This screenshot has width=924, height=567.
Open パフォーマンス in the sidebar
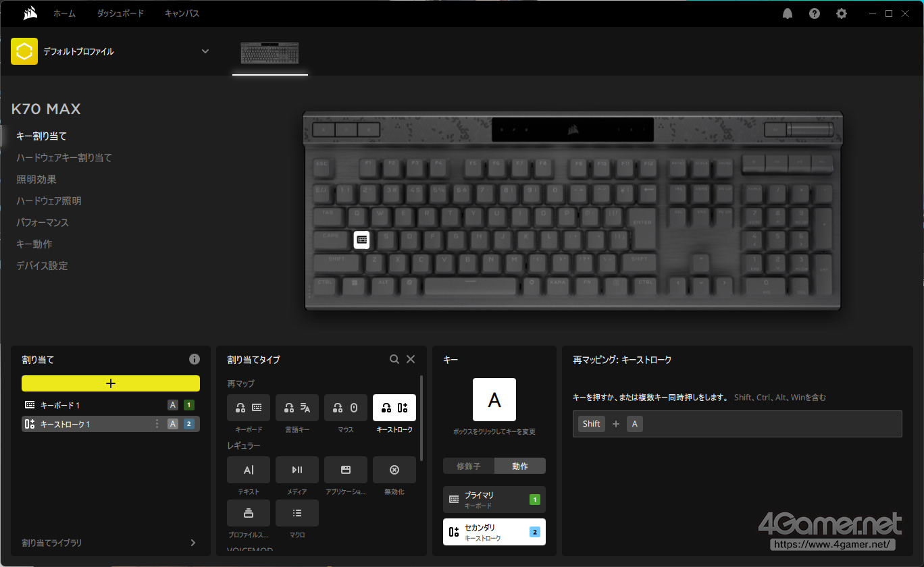click(x=43, y=223)
